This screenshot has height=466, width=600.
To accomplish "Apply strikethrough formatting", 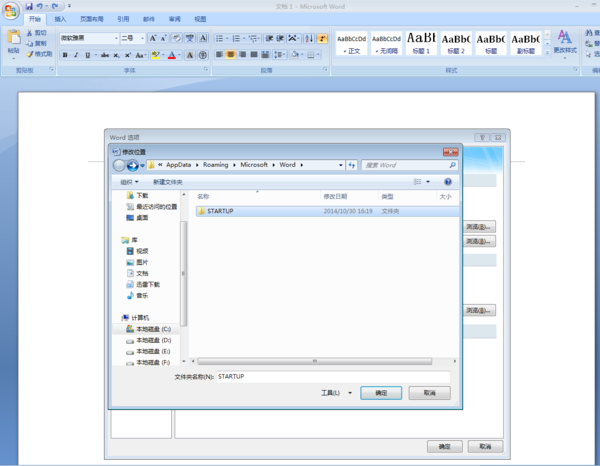I will 105,55.
